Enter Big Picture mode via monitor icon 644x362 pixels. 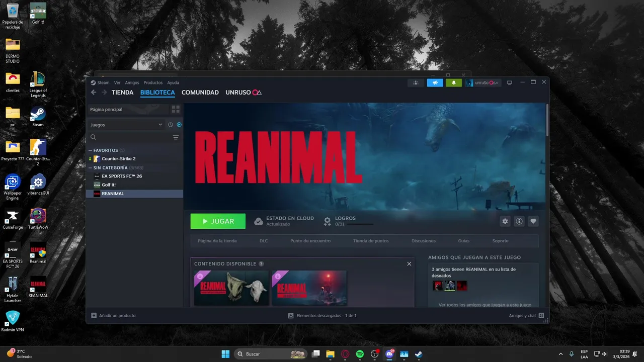(509, 83)
